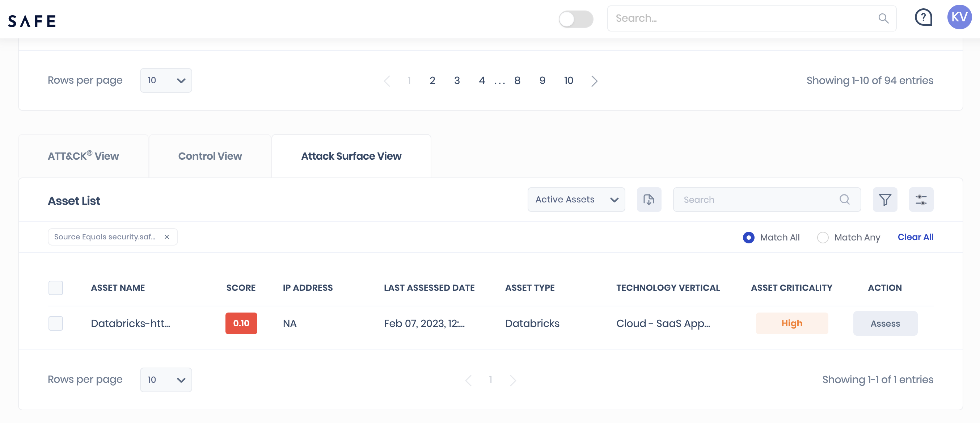The height and width of the screenshot is (423, 980).
Task: Click the filter icon in Asset List
Action: tap(886, 199)
